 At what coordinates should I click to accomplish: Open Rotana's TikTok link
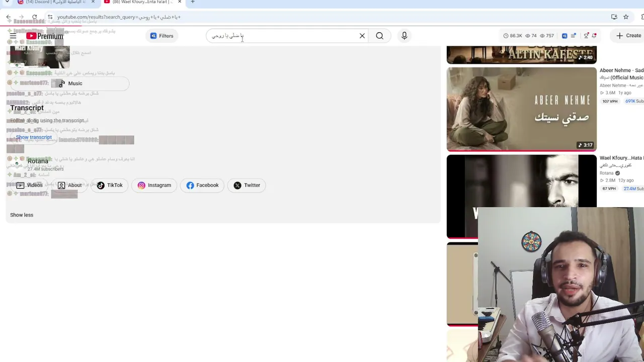coord(110,185)
